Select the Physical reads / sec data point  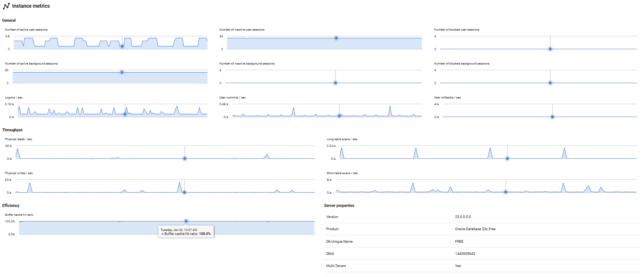185,159
